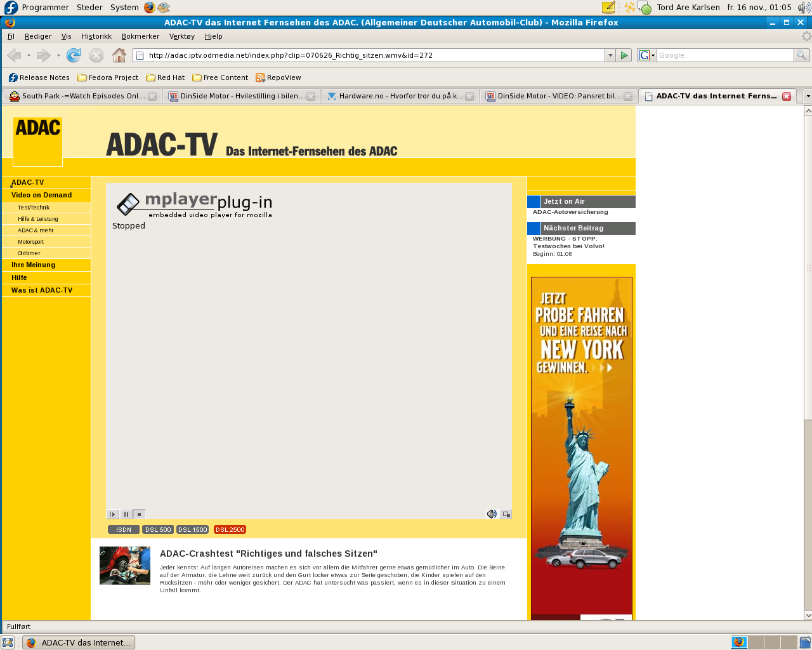Launch Firefox from the top panel icon
812x650 pixels.
(x=149, y=8)
